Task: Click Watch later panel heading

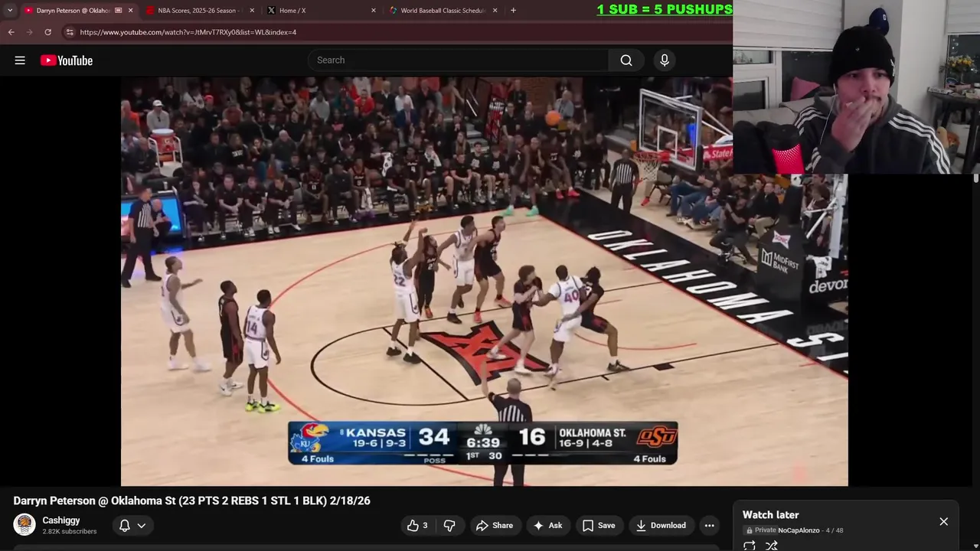Action: tap(770, 515)
